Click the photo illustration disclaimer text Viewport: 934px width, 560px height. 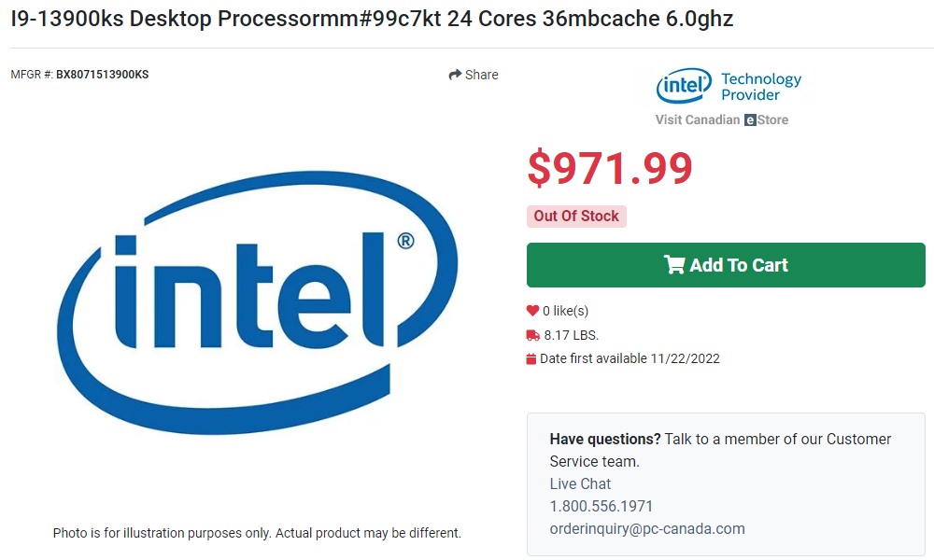(257, 533)
